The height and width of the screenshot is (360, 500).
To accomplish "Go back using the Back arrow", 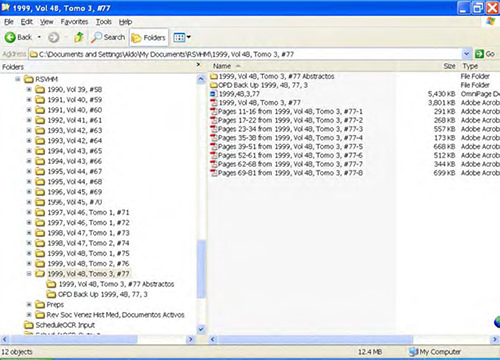I will point(18,37).
